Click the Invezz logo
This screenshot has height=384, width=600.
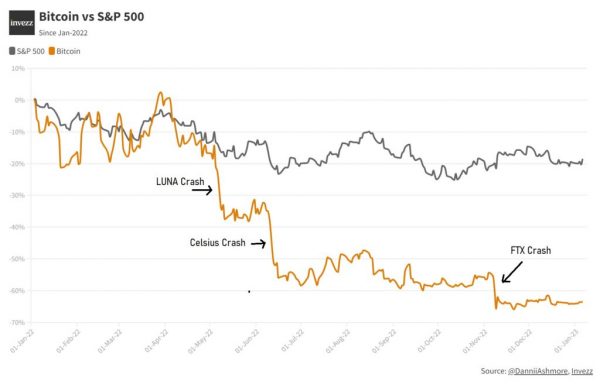22,23
